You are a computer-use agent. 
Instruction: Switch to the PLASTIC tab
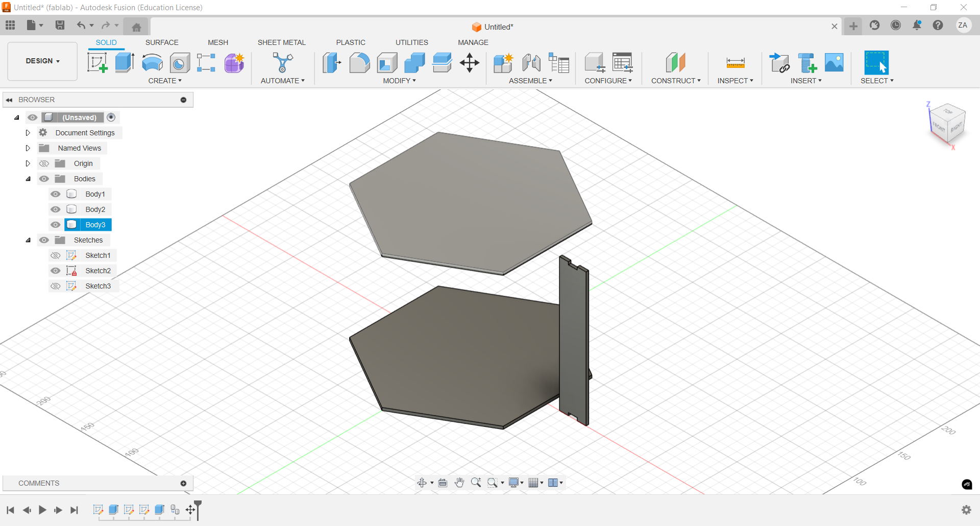pos(351,42)
